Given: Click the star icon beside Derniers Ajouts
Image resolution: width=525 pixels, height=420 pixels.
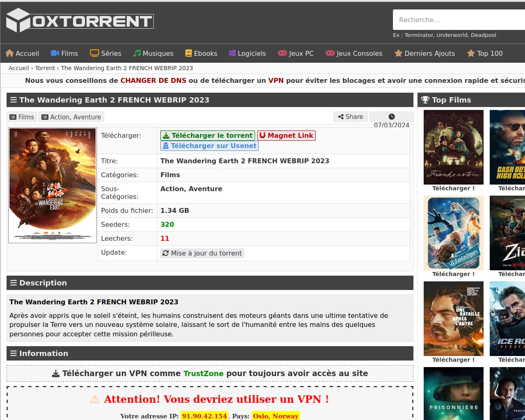Looking at the screenshot, I should (x=398, y=53).
